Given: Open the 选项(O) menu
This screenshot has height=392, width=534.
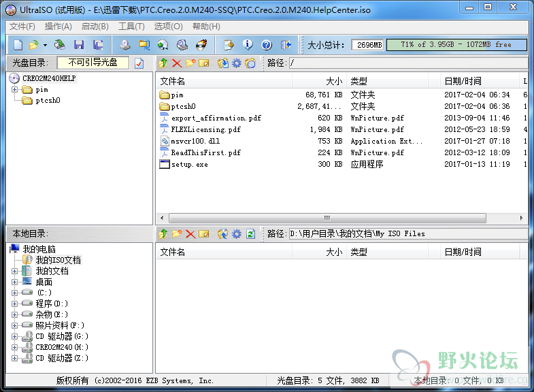Looking at the screenshot, I should 168,27.
